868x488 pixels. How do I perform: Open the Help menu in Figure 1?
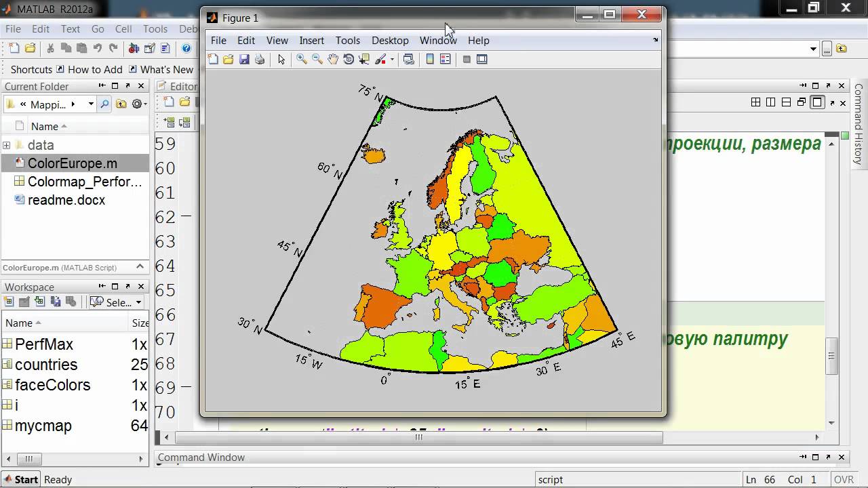[479, 41]
